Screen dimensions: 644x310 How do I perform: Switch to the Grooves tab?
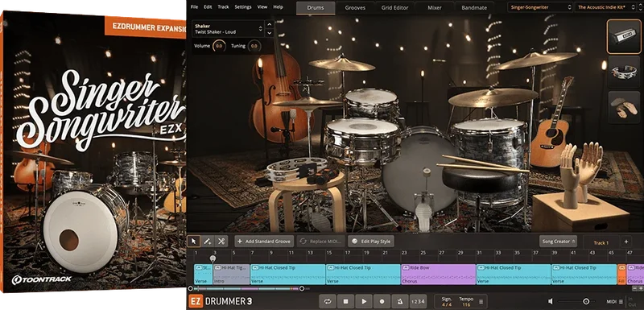pyautogui.click(x=355, y=8)
